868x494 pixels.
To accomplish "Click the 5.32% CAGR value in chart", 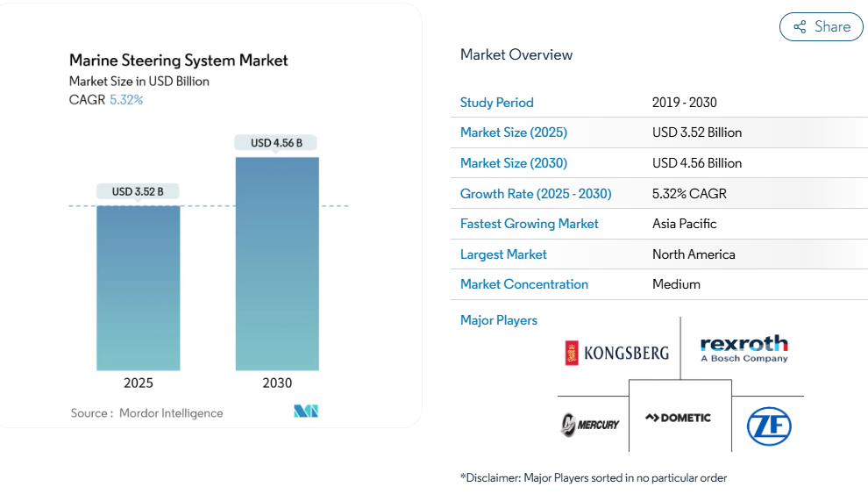I will (126, 100).
